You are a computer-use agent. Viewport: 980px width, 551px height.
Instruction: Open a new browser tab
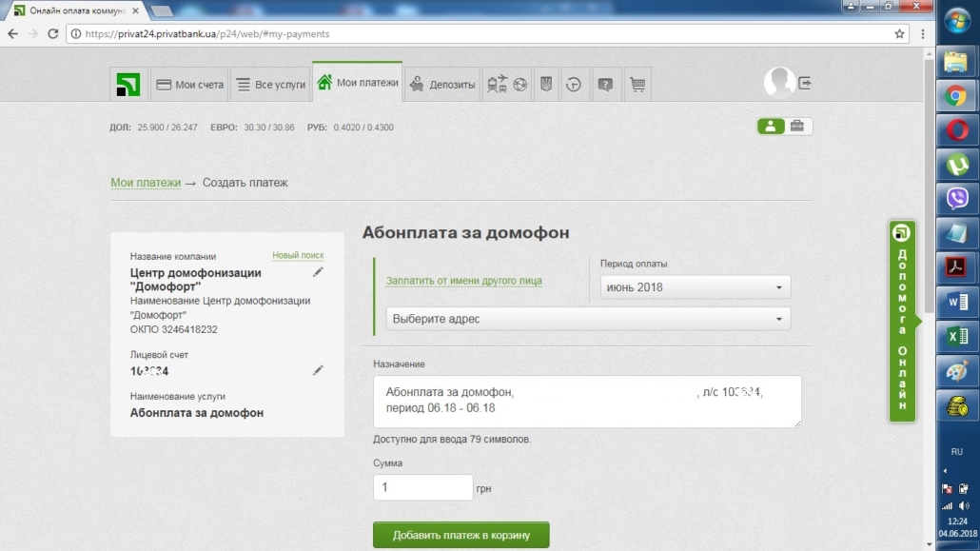coord(162,10)
